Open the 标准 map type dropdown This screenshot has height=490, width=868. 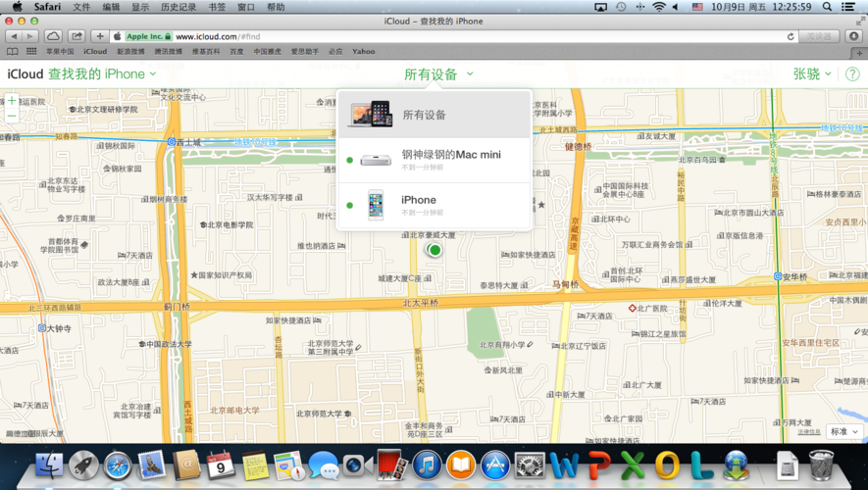[844, 431]
